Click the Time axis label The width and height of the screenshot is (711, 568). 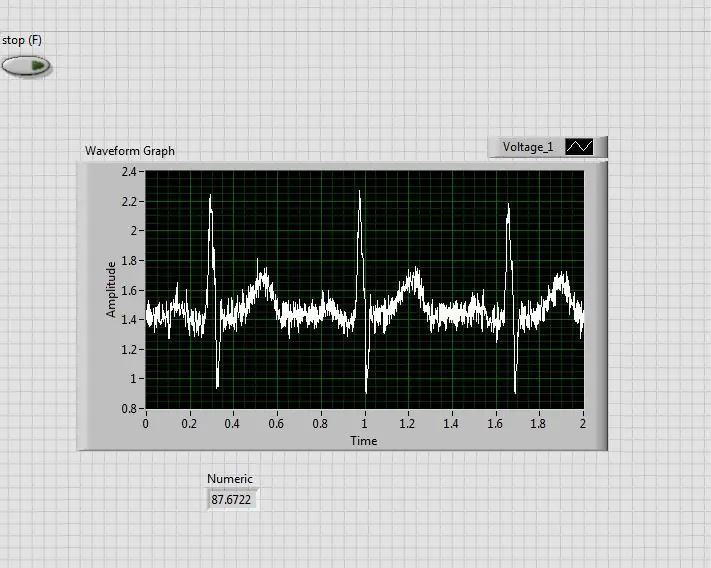[364, 441]
